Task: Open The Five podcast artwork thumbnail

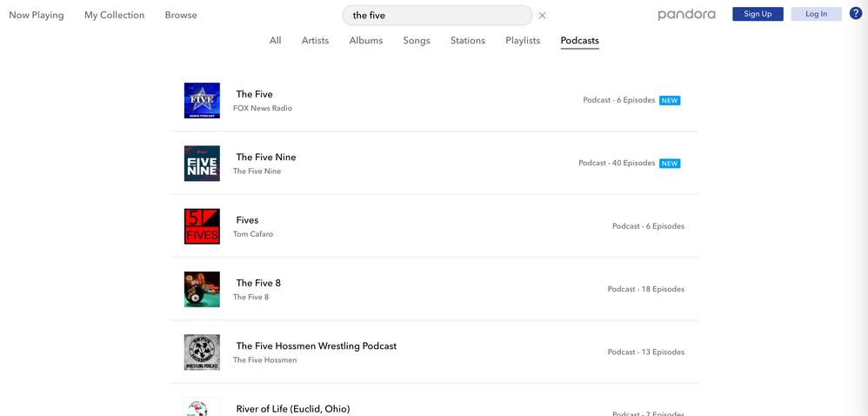Action: point(202,101)
